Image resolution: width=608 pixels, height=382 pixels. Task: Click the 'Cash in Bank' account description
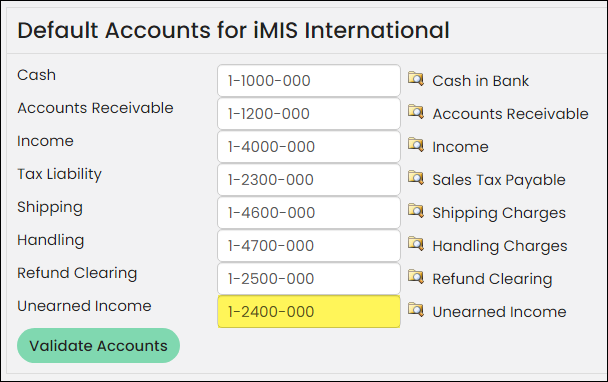pos(480,81)
